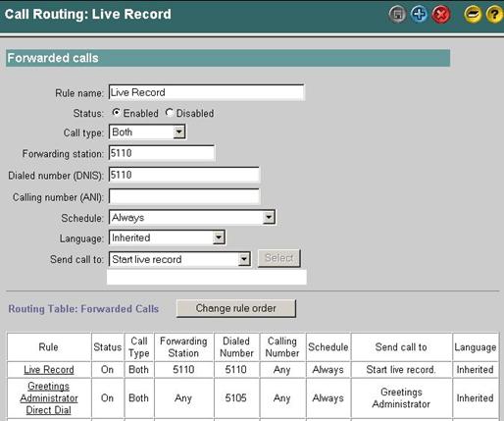504x421 pixels.
Task: Open the Language dropdown showing Inherited
Action: pyautogui.click(x=167, y=237)
